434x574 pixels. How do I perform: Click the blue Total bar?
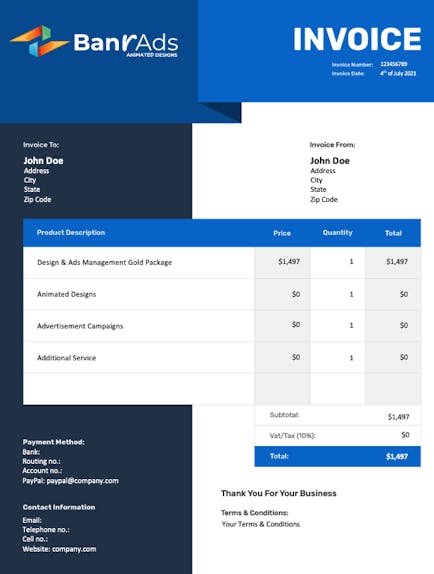pyautogui.click(x=337, y=456)
